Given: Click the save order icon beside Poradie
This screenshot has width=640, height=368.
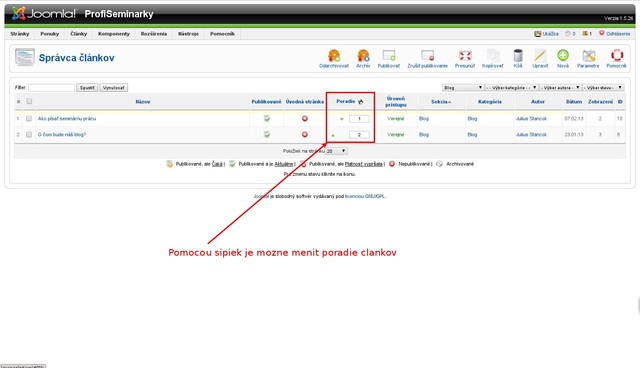Looking at the screenshot, I should click(360, 102).
